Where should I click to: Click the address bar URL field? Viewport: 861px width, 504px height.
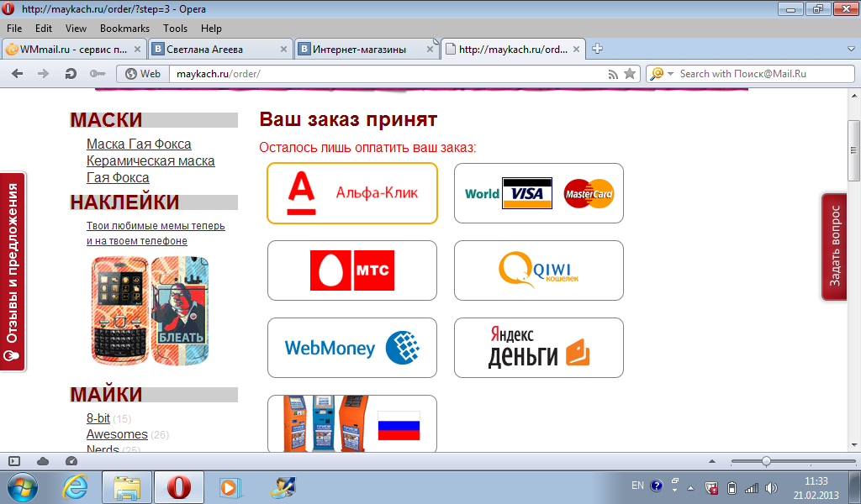pyautogui.click(x=384, y=74)
